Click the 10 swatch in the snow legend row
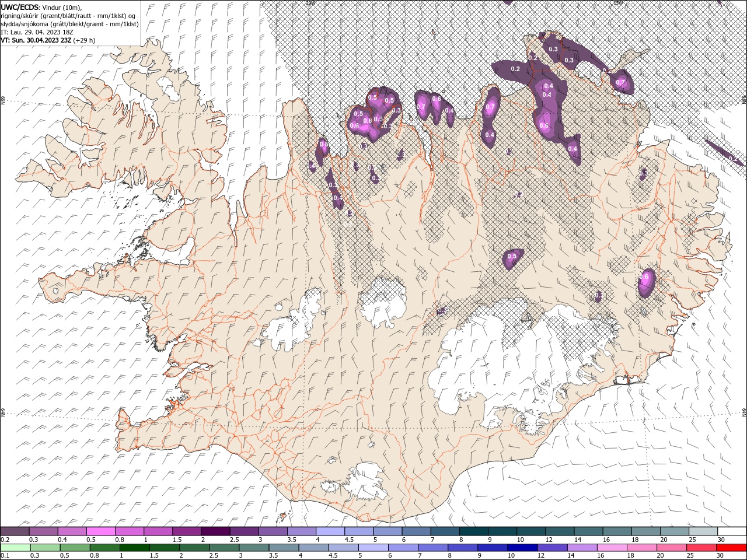 pos(530,531)
